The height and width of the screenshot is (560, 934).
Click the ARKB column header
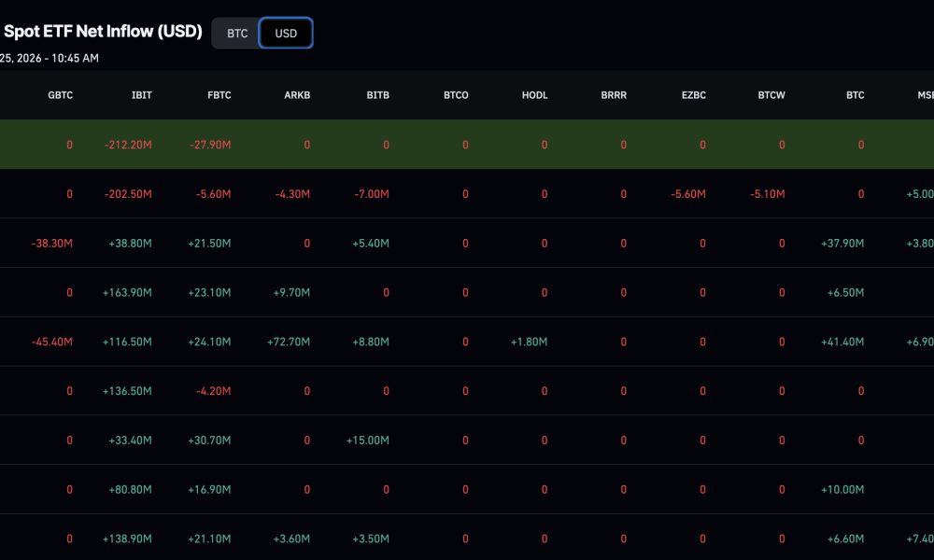[297, 95]
